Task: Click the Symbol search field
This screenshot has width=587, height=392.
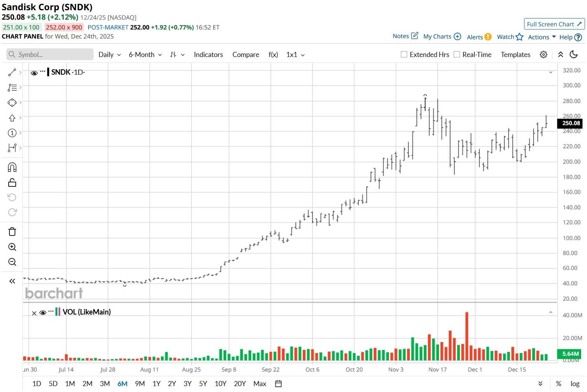Action: pyautogui.click(x=50, y=55)
